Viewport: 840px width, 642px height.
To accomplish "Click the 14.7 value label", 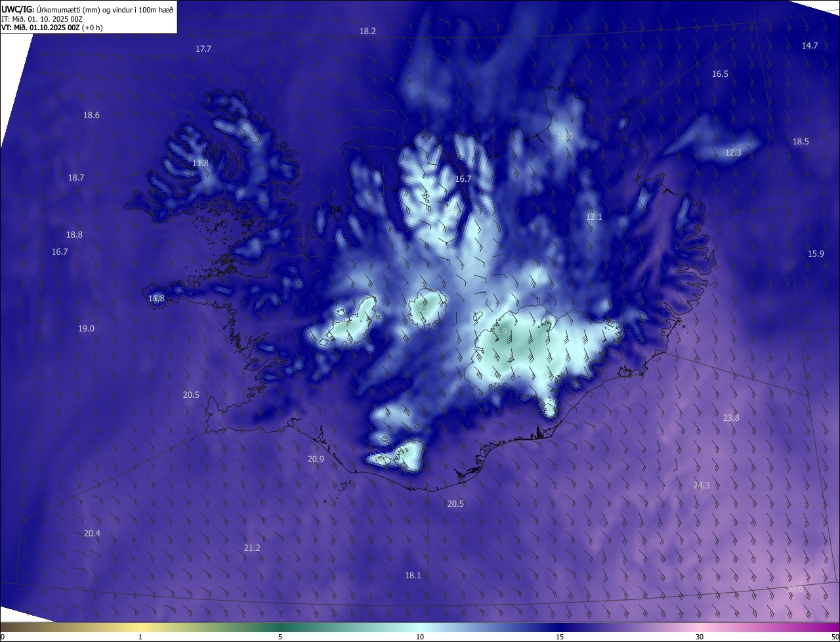I will (810, 45).
